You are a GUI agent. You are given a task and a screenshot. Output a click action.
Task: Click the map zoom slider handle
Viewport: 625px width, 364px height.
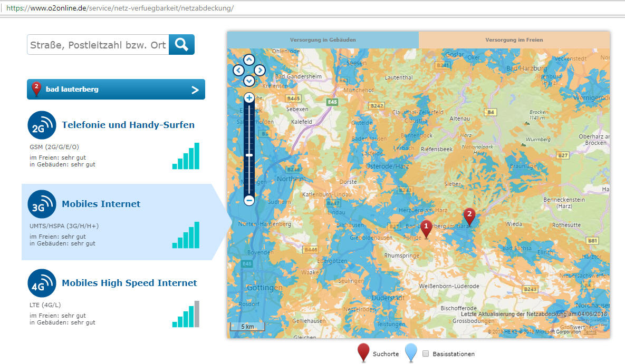249,155
